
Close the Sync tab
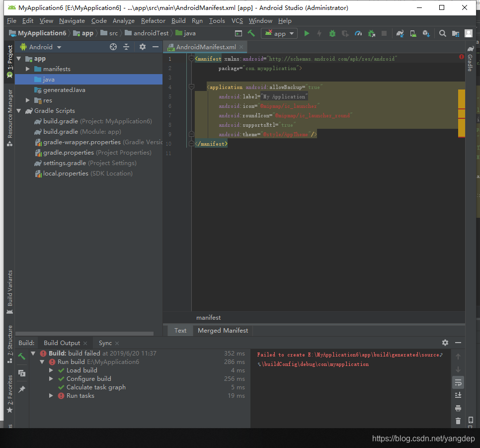point(117,343)
